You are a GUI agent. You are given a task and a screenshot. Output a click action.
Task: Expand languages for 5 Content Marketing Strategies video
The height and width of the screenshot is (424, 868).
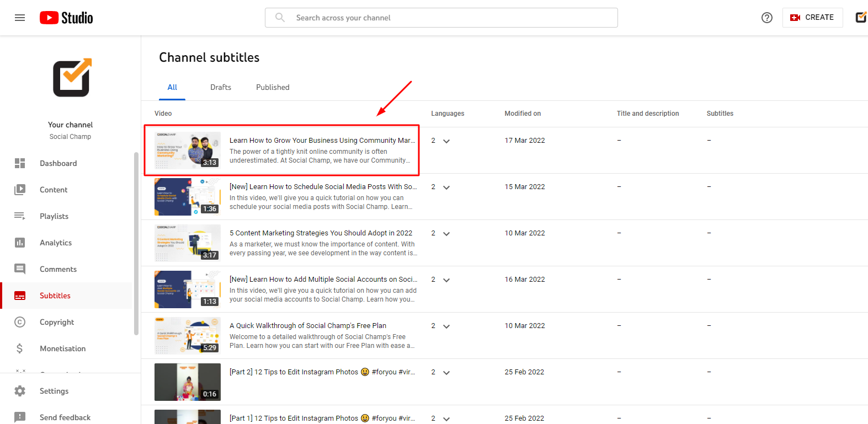point(446,234)
